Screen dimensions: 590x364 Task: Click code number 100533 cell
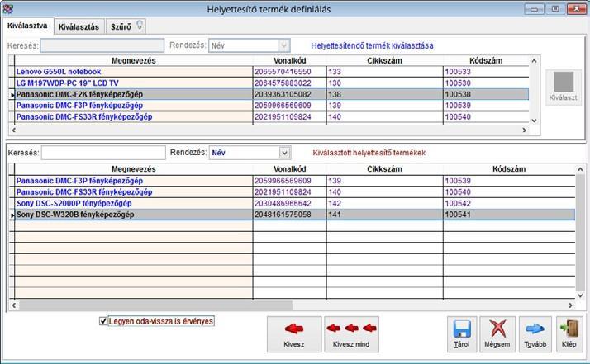pyautogui.click(x=486, y=72)
